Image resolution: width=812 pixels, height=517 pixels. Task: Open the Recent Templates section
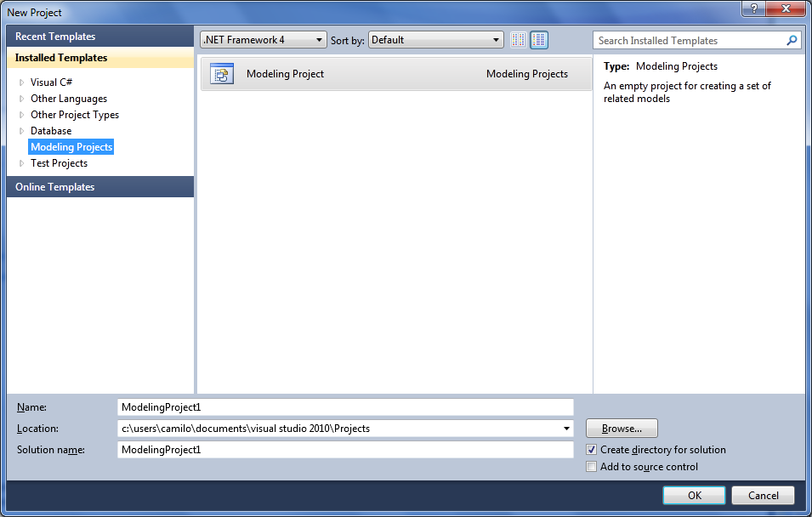[100, 37]
